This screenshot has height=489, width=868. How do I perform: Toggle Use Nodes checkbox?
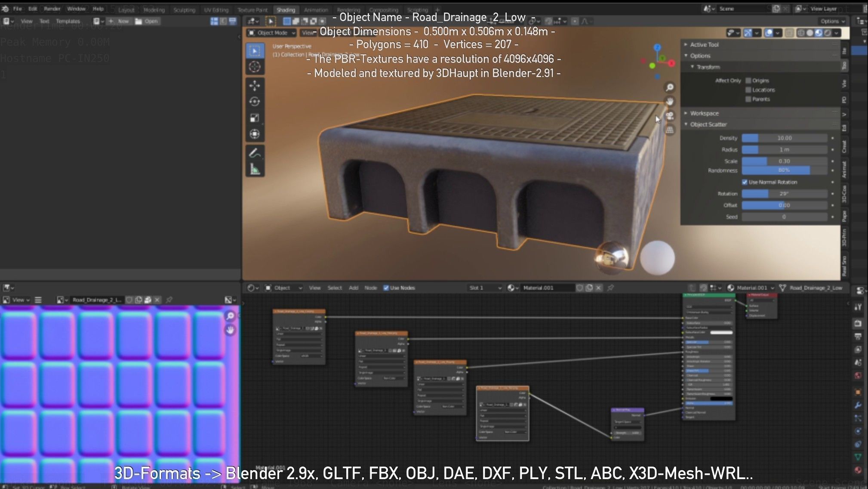[x=386, y=288]
